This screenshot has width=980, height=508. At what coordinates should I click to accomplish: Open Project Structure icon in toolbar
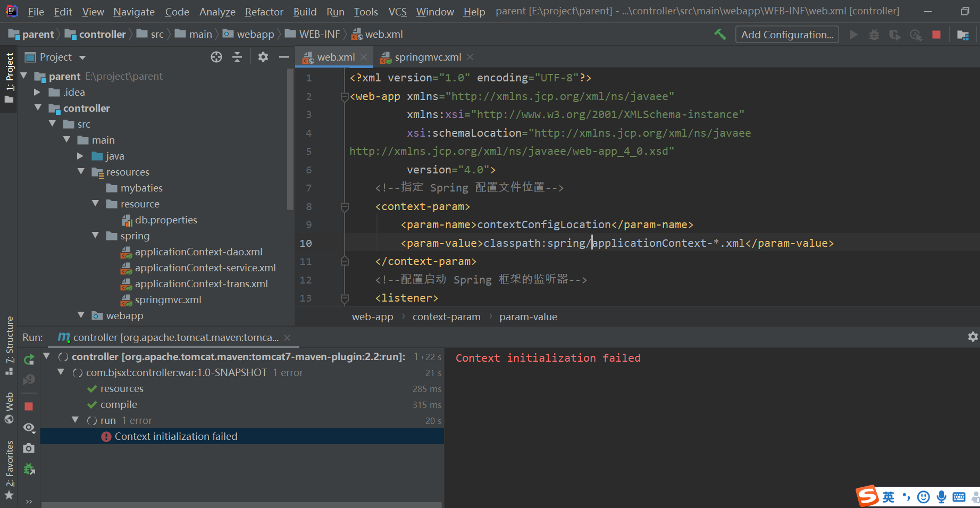(963, 35)
